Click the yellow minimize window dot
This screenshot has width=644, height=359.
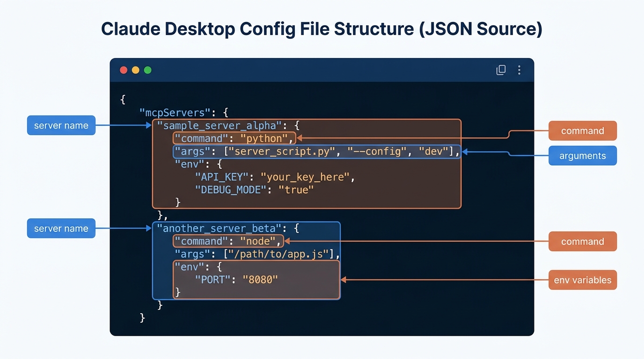[x=136, y=70]
